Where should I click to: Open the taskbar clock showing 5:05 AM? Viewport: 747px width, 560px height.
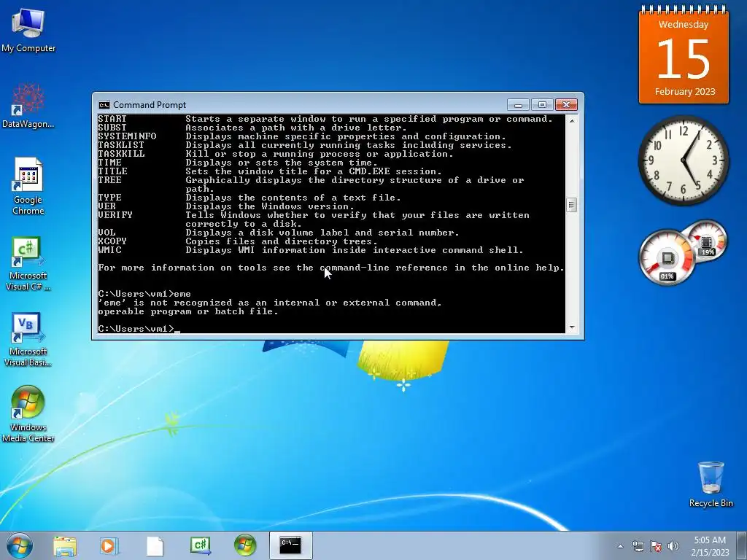coord(710,546)
